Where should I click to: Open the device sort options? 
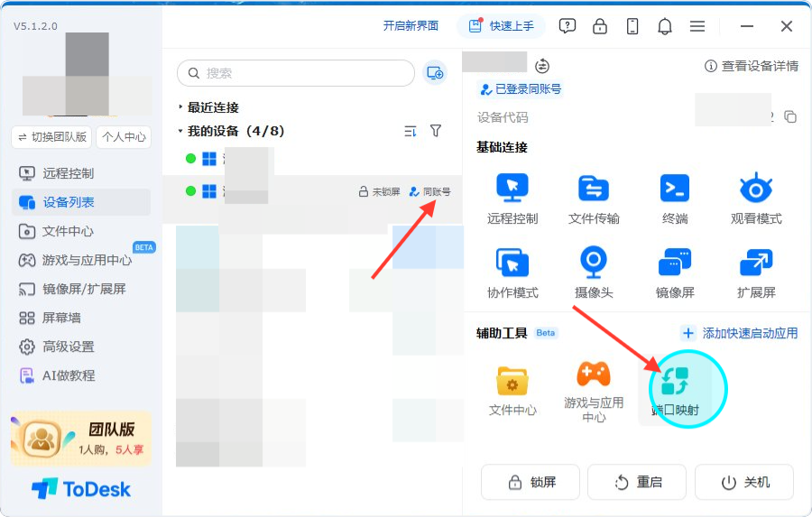tap(411, 131)
